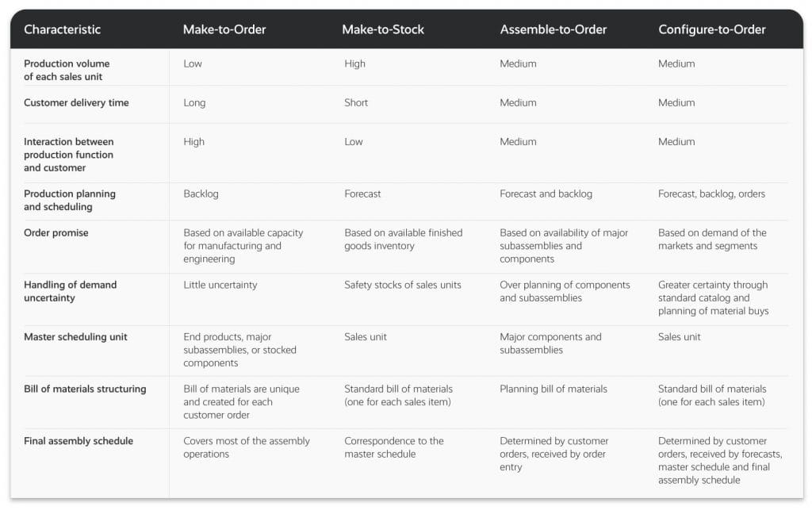Select the Master scheduling unit row label

pos(75,337)
